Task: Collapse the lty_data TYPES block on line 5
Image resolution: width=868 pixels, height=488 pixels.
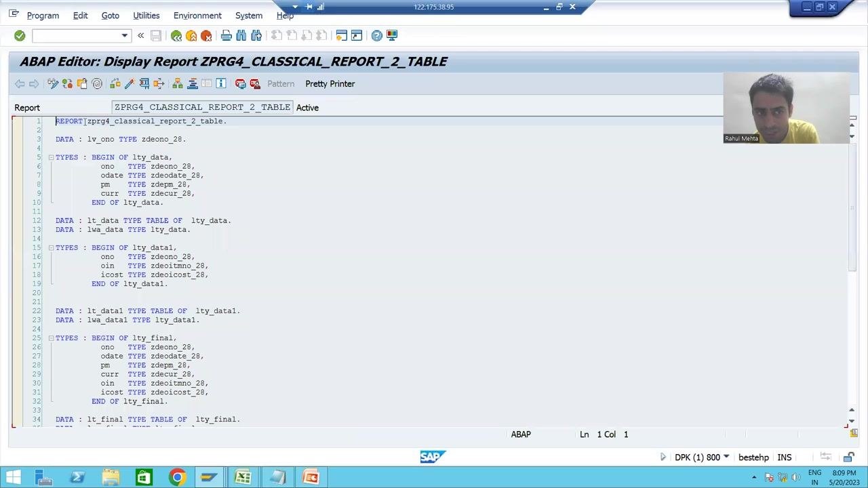Action: coord(51,157)
